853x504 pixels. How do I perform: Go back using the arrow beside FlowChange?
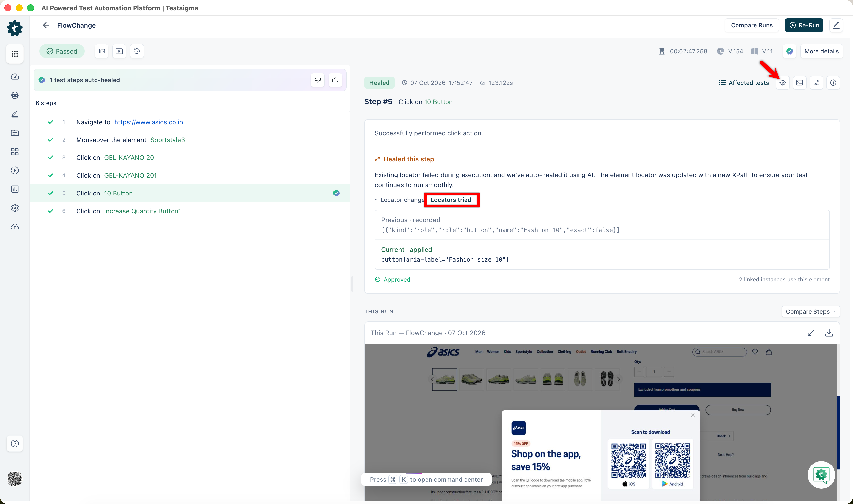click(46, 25)
